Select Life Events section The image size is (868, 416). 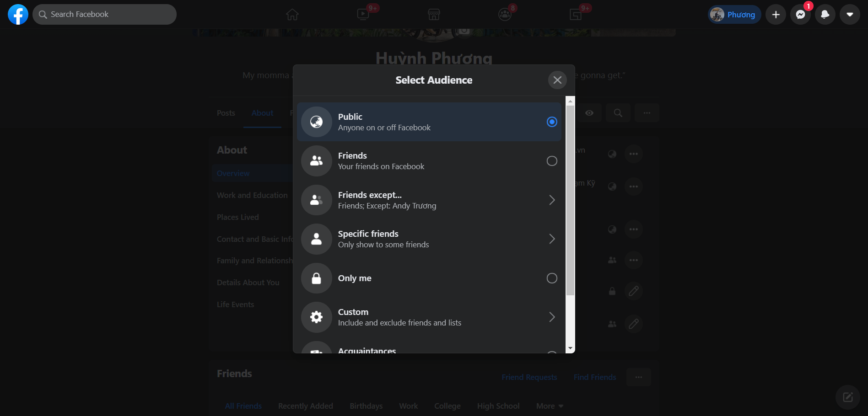click(235, 304)
